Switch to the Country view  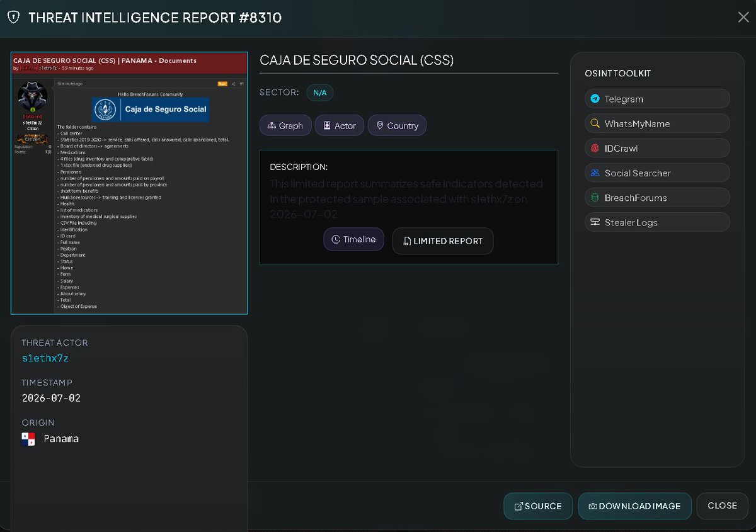[397, 125]
